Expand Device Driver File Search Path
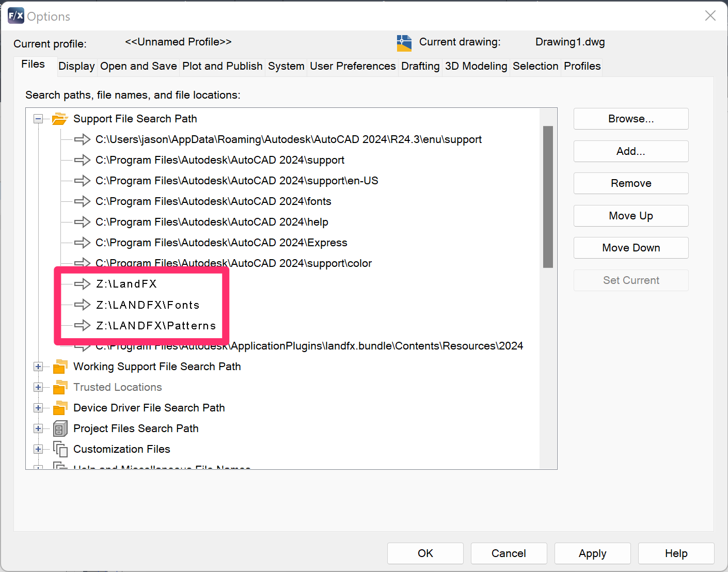The width and height of the screenshot is (728, 572). [38, 408]
